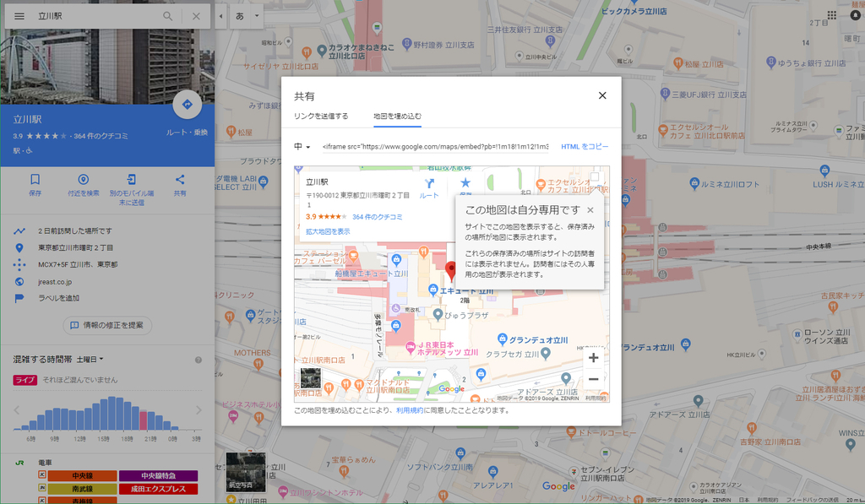Select the 南武線 line label
This screenshot has width=865, height=504.
click(82, 489)
